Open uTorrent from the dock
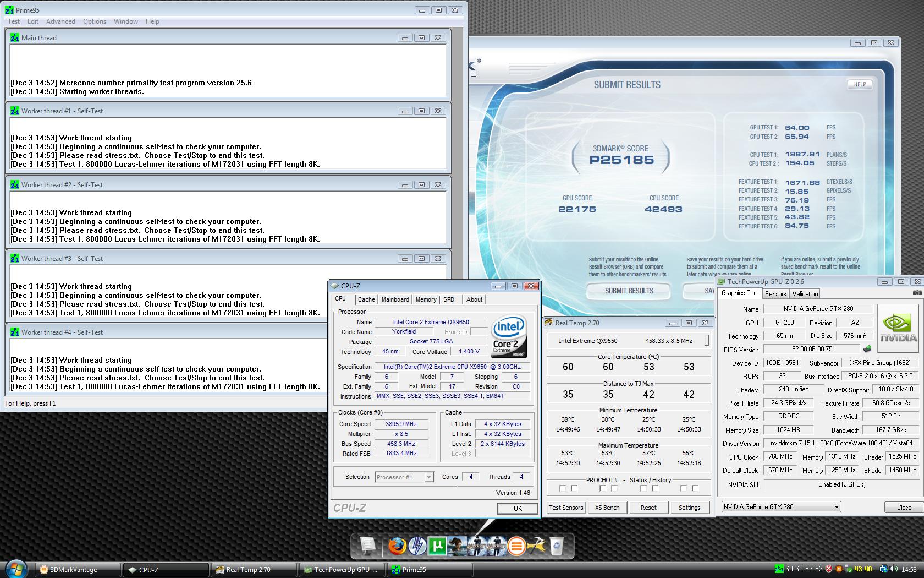Image resolution: width=924 pixels, height=578 pixels. tap(437, 546)
